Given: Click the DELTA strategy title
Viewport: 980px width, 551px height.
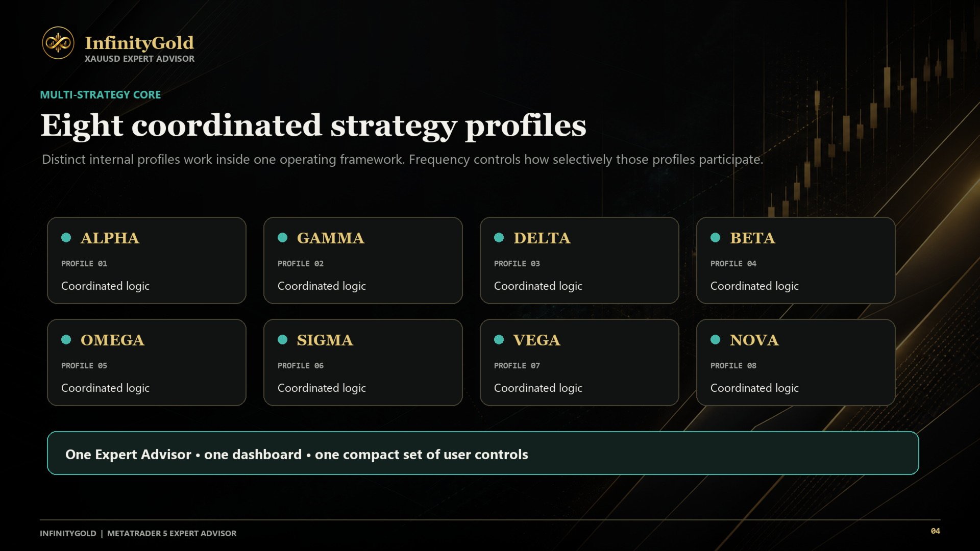Looking at the screenshot, I should click(x=542, y=238).
